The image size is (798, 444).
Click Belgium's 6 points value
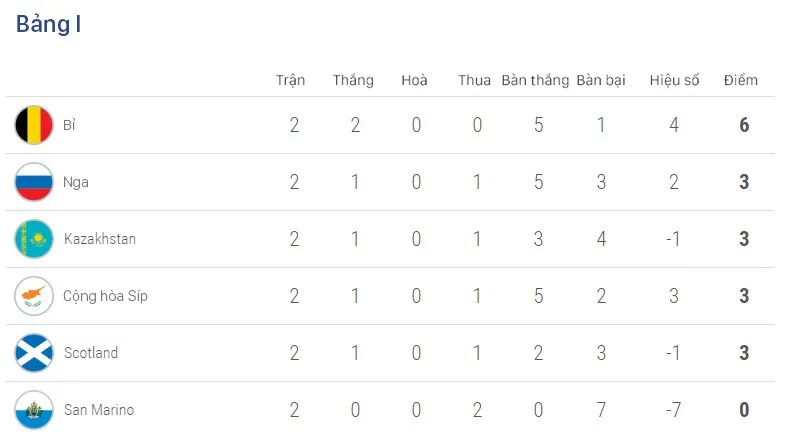[744, 125]
